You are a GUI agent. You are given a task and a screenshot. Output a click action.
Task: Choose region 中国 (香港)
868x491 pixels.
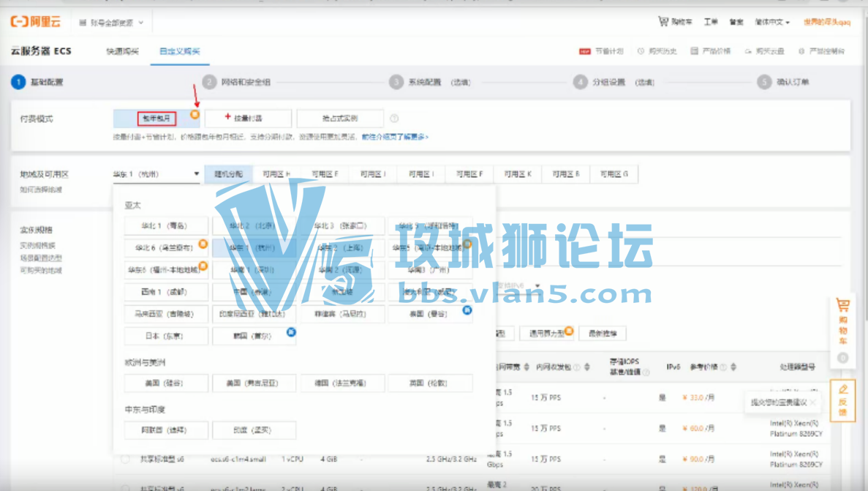(x=254, y=291)
